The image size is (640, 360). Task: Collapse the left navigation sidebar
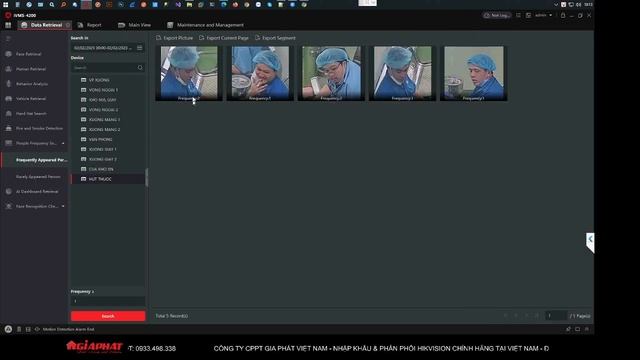tap(8, 39)
